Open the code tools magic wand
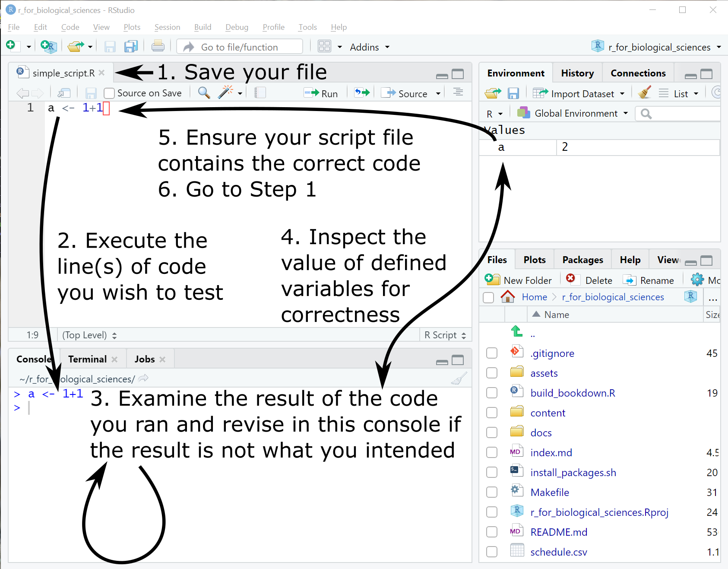This screenshot has width=728, height=569. tap(225, 93)
